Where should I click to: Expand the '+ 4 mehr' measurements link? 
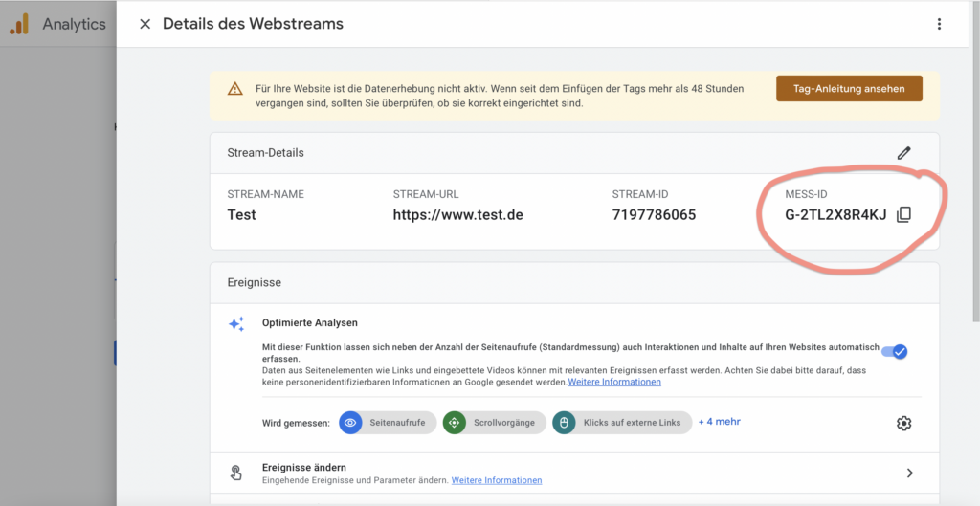[719, 422]
